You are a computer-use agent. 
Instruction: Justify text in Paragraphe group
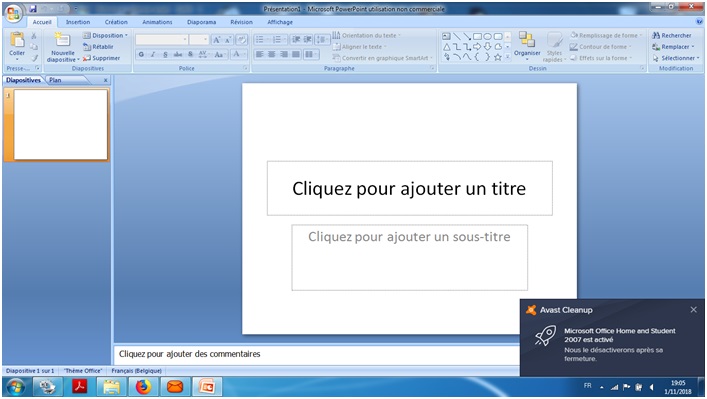click(296, 55)
